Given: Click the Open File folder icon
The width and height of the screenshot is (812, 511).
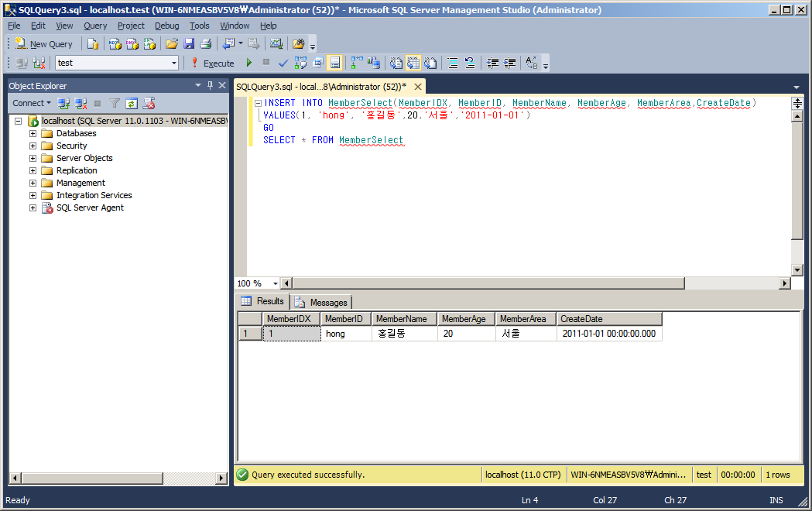Looking at the screenshot, I should tap(172, 44).
